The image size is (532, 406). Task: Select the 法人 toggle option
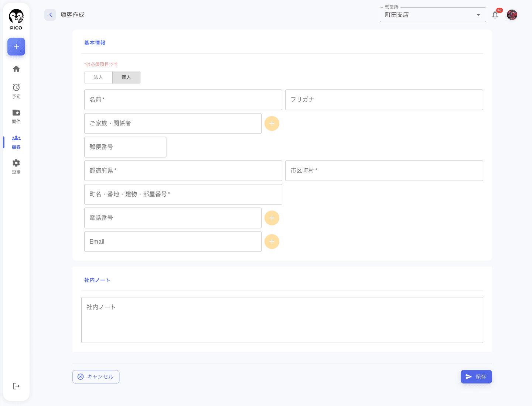[98, 77]
